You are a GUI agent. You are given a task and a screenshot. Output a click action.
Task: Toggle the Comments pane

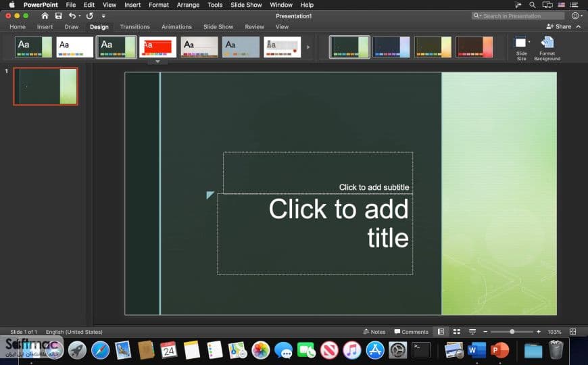tap(411, 332)
